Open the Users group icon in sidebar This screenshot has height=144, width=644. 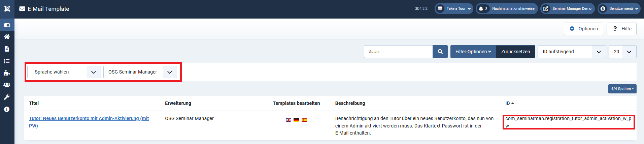7,85
